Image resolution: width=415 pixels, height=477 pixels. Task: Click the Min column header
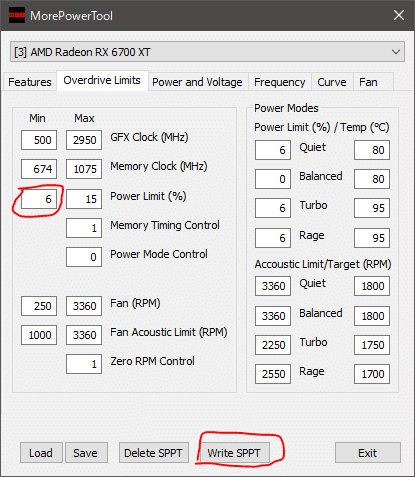[x=37, y=118]
